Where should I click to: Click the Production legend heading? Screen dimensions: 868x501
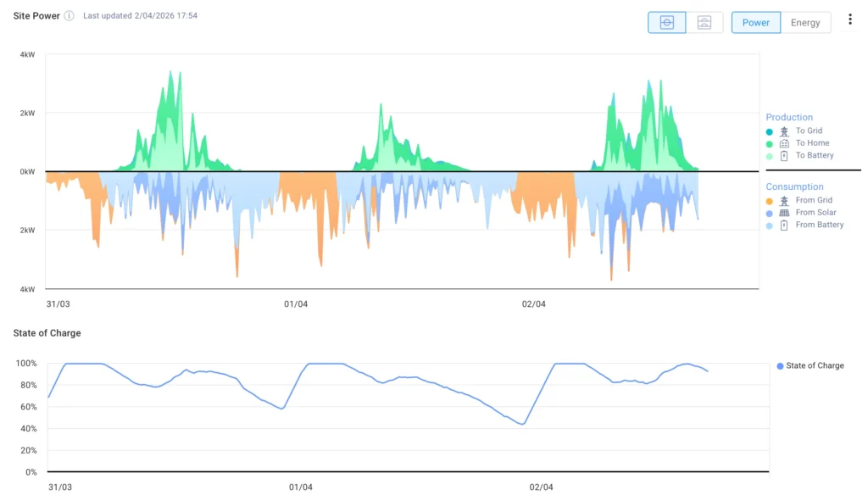click(789, 118)
